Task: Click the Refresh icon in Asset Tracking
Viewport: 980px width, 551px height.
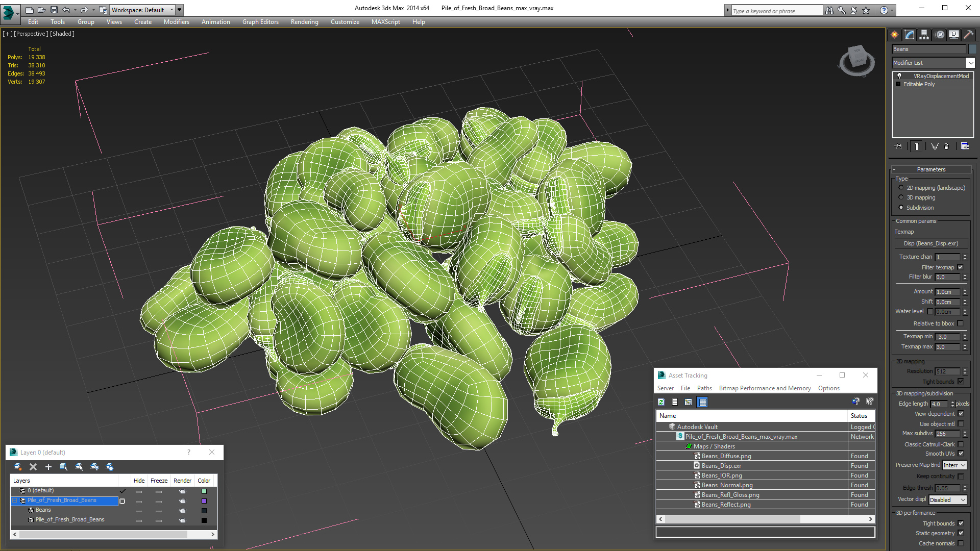Action: point(661,402)
